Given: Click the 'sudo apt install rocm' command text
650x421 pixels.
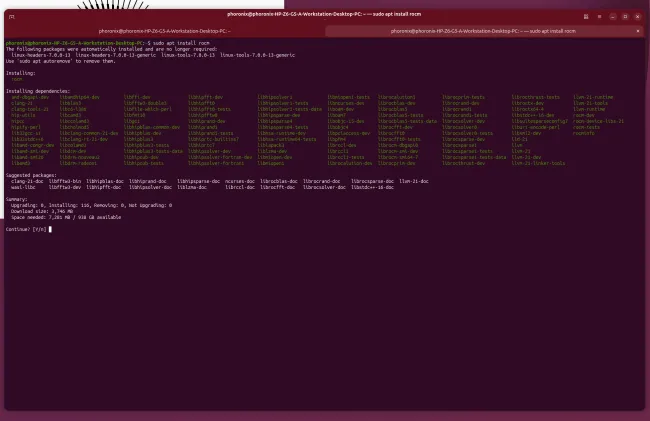Looking at the screenshot, I should tap(181, 43).
